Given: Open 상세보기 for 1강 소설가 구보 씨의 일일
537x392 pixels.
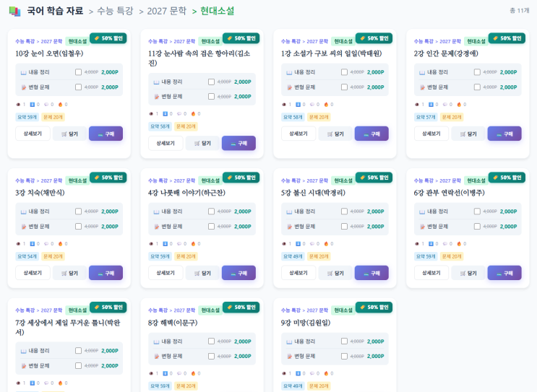Looking at the screenshot, I should click(x=298, y=134).
